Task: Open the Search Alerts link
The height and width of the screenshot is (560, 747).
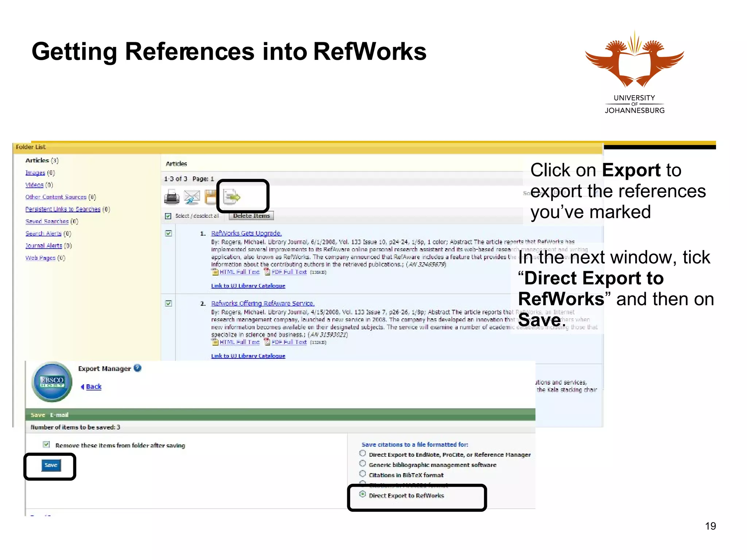Action: point(43,234)
